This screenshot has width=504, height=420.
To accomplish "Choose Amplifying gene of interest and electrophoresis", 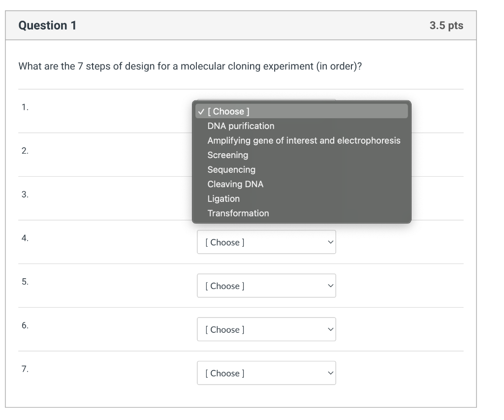I will 304,140.
